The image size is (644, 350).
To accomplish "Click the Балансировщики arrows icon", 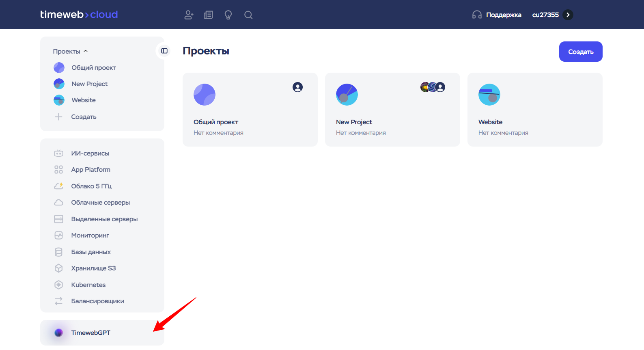I will (59, 301).
